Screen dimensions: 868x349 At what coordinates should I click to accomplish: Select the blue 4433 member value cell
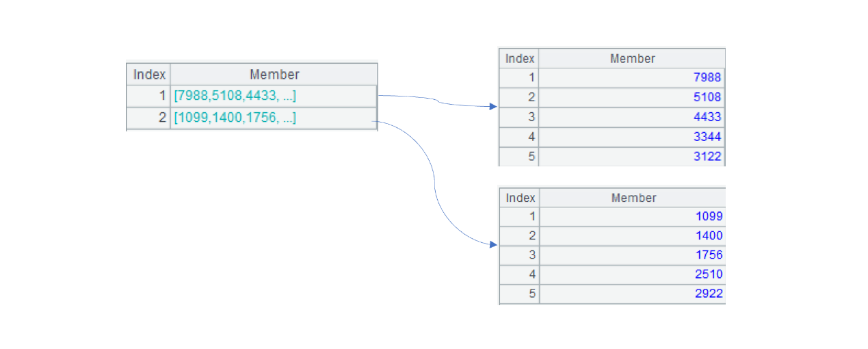[707, 117]
